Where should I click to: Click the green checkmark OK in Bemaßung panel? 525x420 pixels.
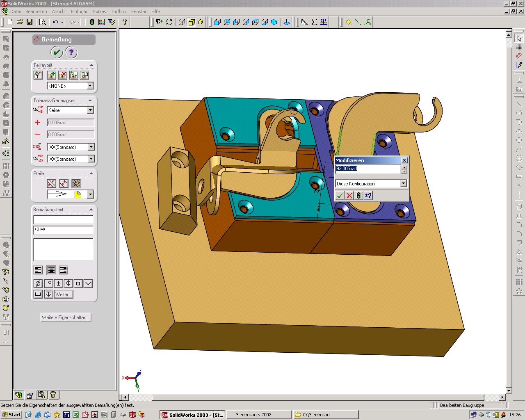[x=57, y=52]
